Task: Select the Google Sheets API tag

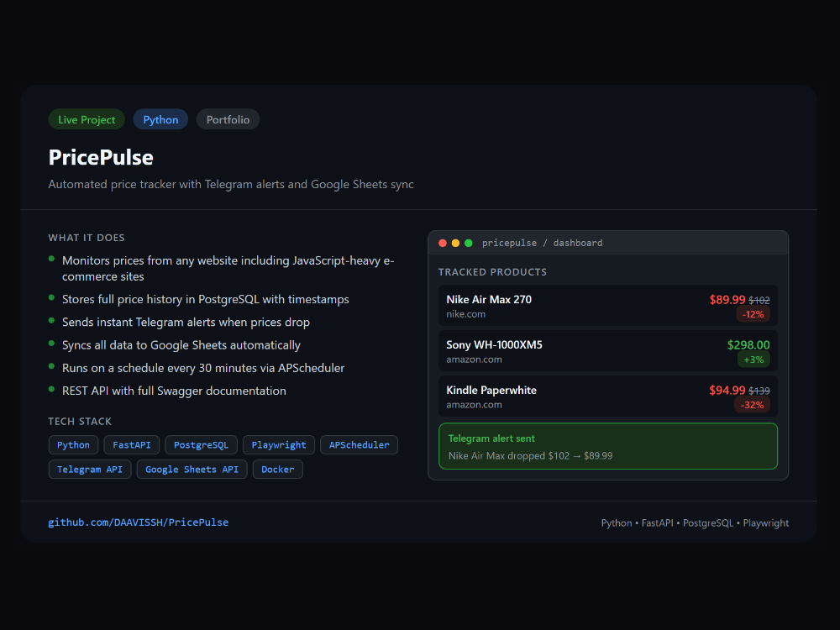Action: pos(192,470)
